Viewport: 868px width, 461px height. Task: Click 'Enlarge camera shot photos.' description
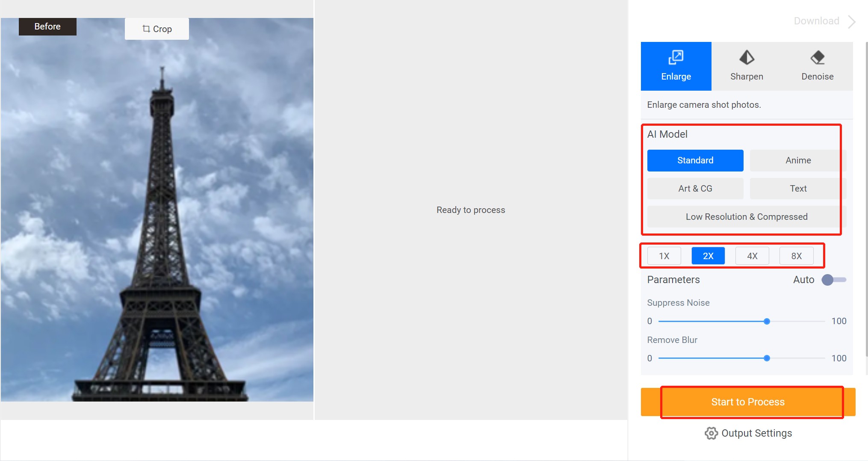click(x=704, y=105)
